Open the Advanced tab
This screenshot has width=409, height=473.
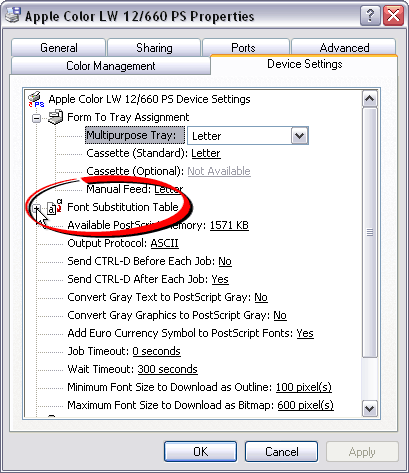coord(344,48)
